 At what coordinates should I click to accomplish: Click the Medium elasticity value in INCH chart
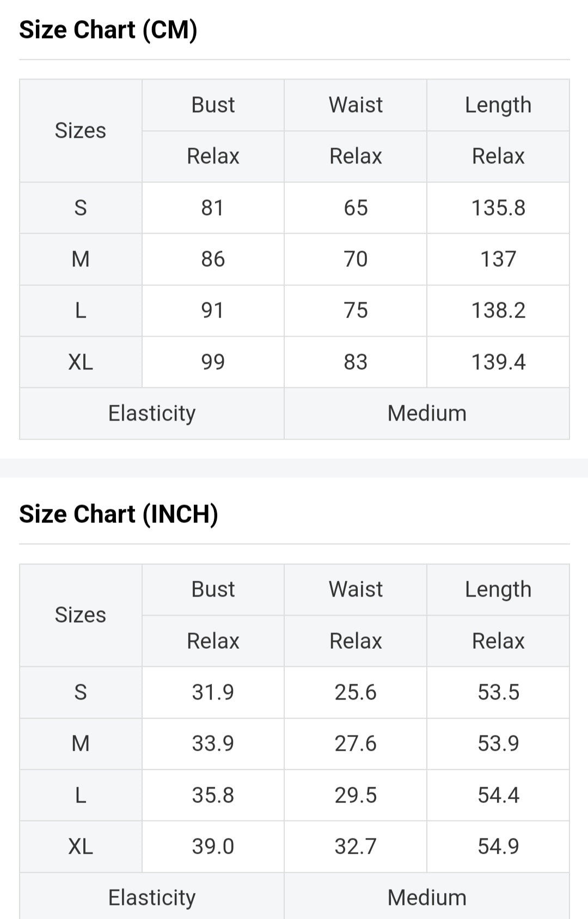(427, 897)
